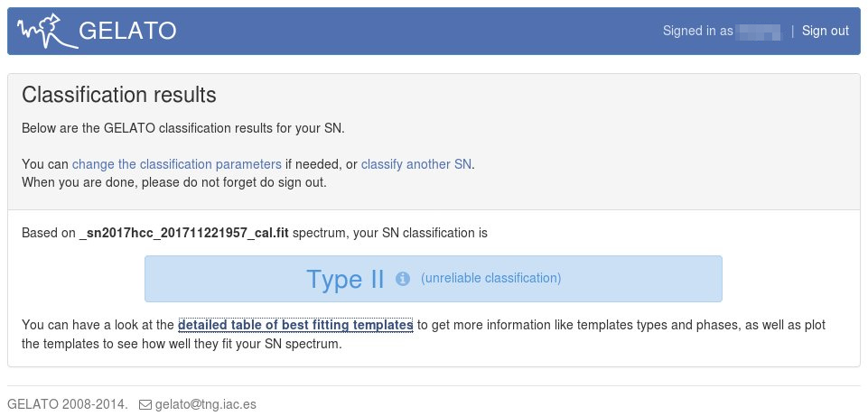This screenshot has width=868, height=416.
Task: Open change the classification parameters link
Action: (x=177, y=164)
